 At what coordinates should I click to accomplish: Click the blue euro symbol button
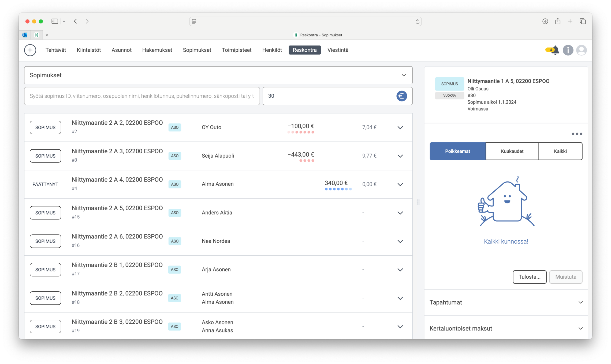pyautogui.click(x=401, y=96)
